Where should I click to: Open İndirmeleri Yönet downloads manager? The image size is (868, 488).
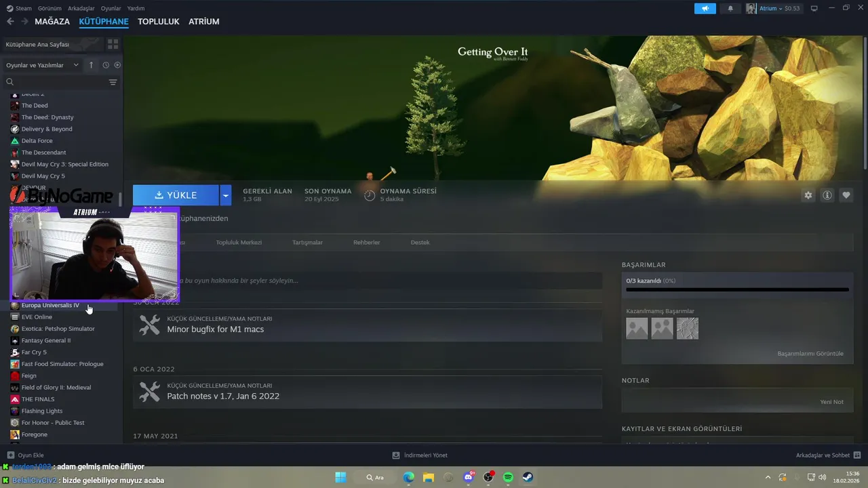click(x=420, y=455)
